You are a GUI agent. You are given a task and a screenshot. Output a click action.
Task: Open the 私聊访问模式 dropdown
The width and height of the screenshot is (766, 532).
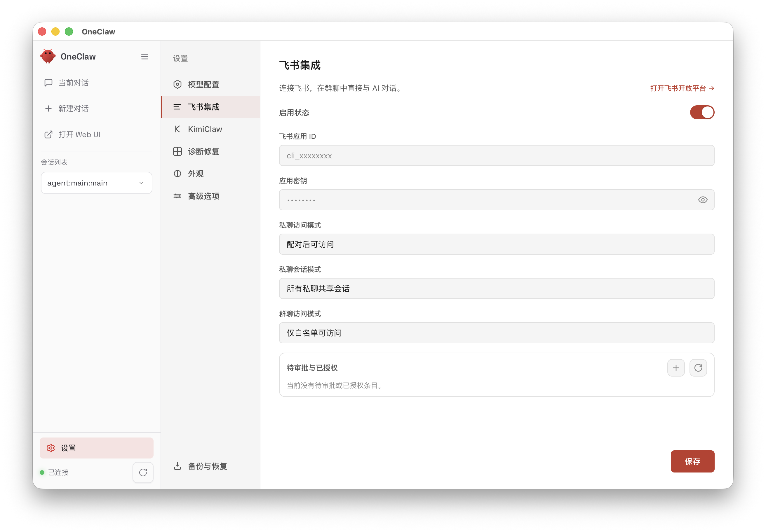pos(497,244)
